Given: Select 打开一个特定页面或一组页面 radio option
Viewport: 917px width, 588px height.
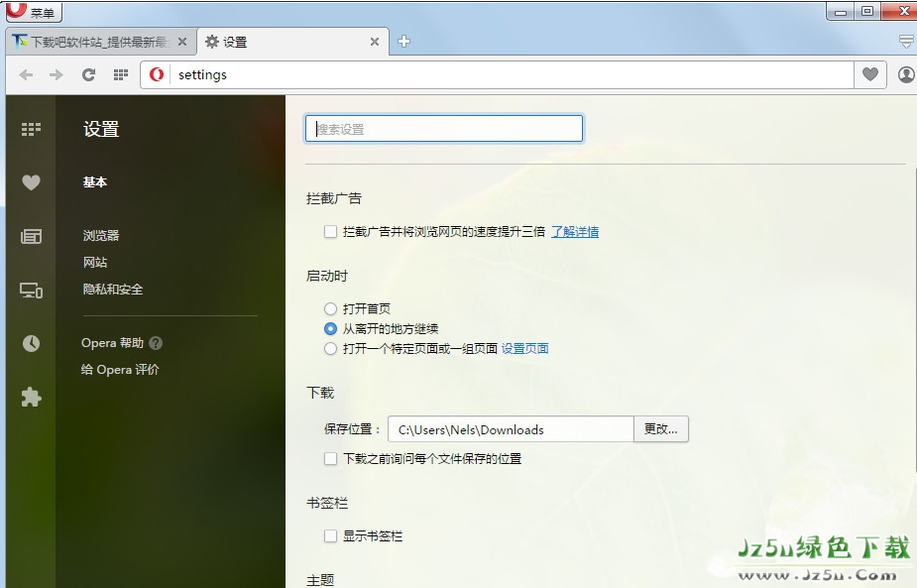Looking at the screenshot, I should pyautogui.click(x=330, y=349).
